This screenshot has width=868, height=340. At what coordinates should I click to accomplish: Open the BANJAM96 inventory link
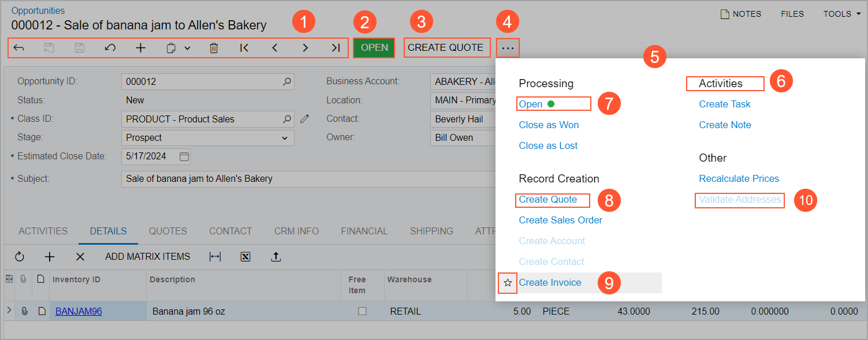pos(79,311)
